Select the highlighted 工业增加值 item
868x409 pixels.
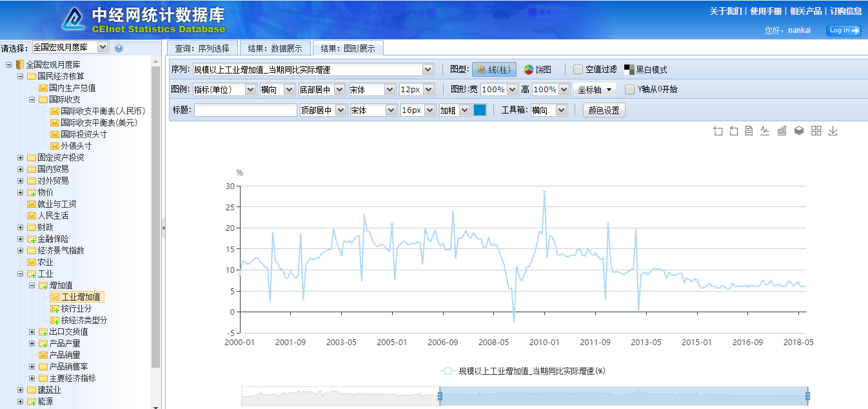point(76,297)
